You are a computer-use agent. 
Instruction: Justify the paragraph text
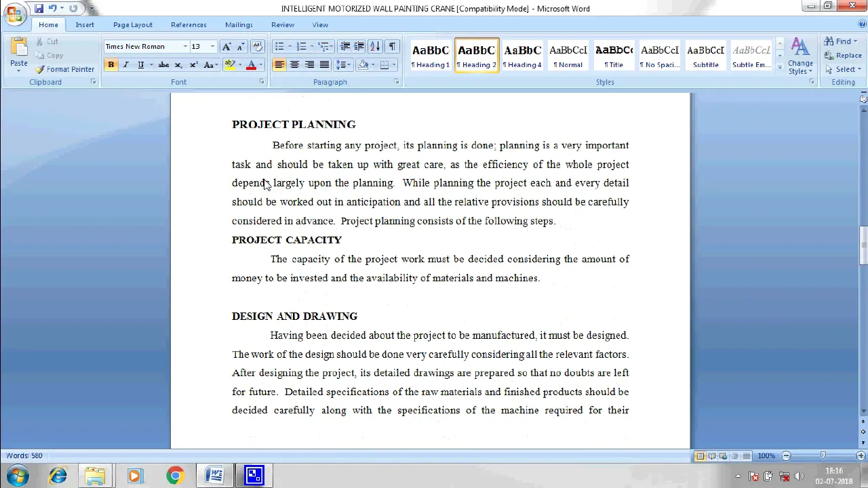click(324, 65)
